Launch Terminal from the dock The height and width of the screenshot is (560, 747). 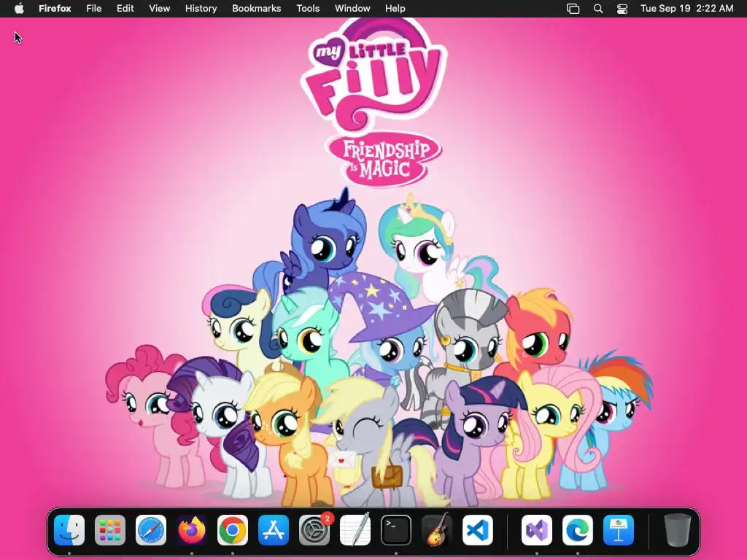click(396, 530)
